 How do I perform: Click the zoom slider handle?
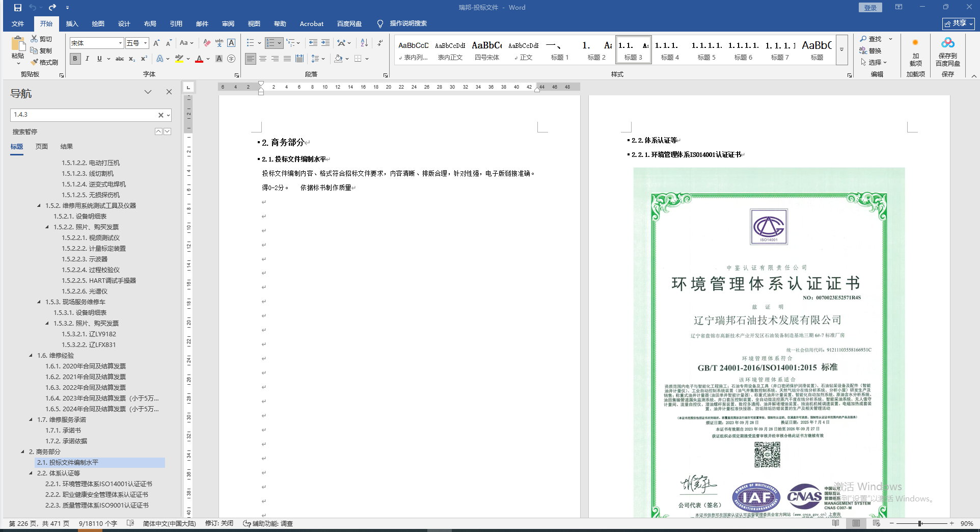point(920,523)
